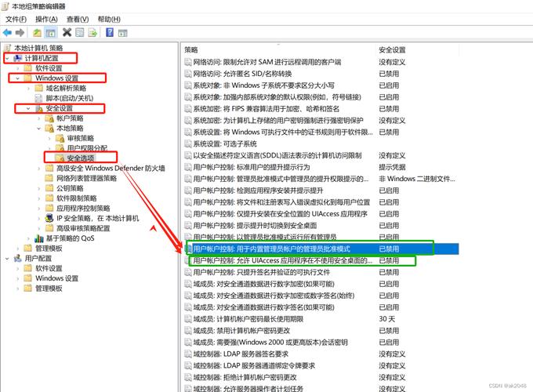Click the 用户配置 user icon
Screen dimensions: 533x392
18,259
